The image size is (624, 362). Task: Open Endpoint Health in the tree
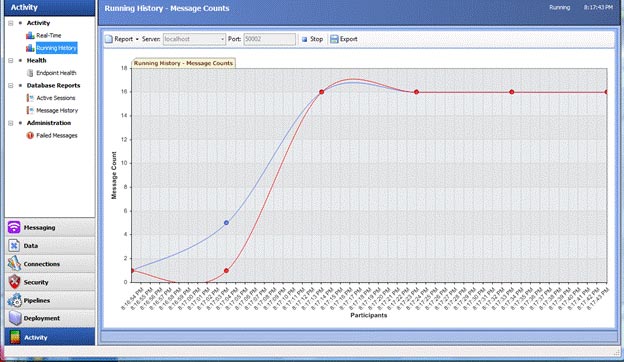point(56,73)
